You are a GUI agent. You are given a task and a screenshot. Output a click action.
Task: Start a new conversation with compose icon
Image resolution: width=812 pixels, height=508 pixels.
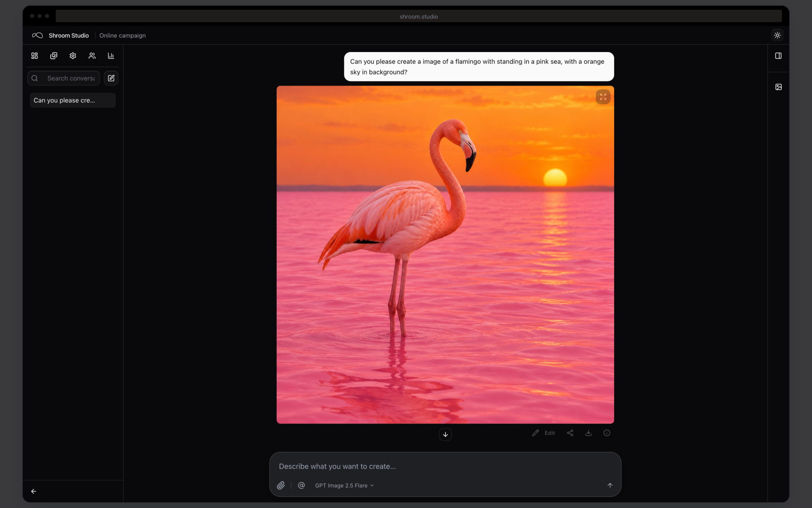tap(111, 78)
